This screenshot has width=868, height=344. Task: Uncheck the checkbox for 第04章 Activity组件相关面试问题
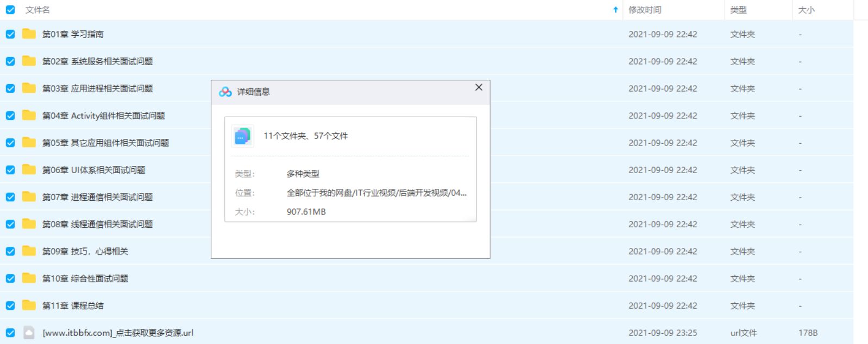coord(10,116)
